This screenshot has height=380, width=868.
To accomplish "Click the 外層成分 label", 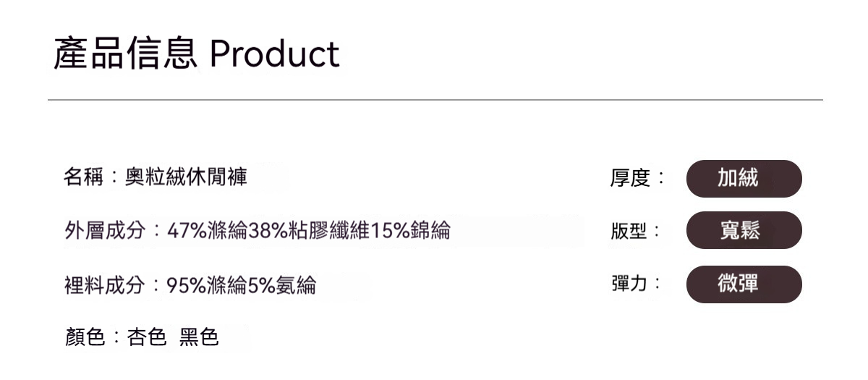I will (x=105, y=231).
